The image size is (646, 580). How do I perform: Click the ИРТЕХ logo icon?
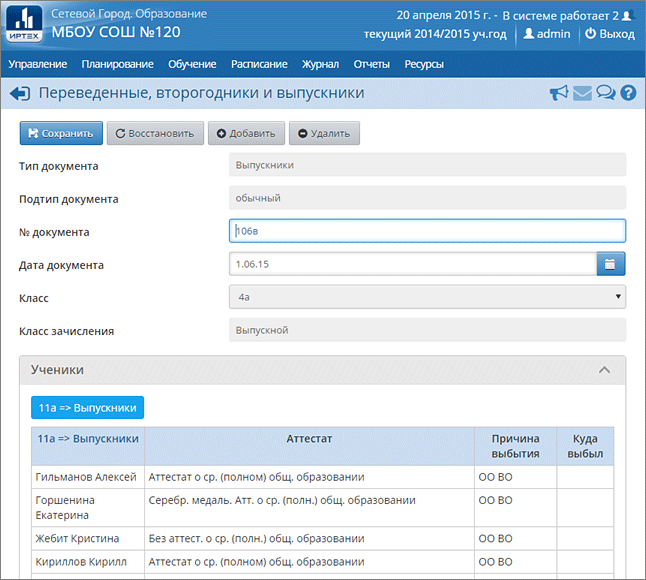tap(25, 24)
